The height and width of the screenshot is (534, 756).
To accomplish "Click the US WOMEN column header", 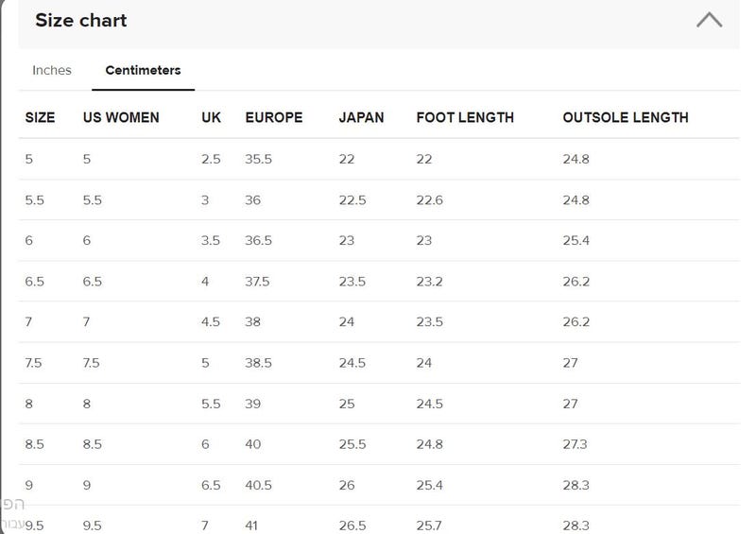I will pyautogui.click(x=121, y=117).
